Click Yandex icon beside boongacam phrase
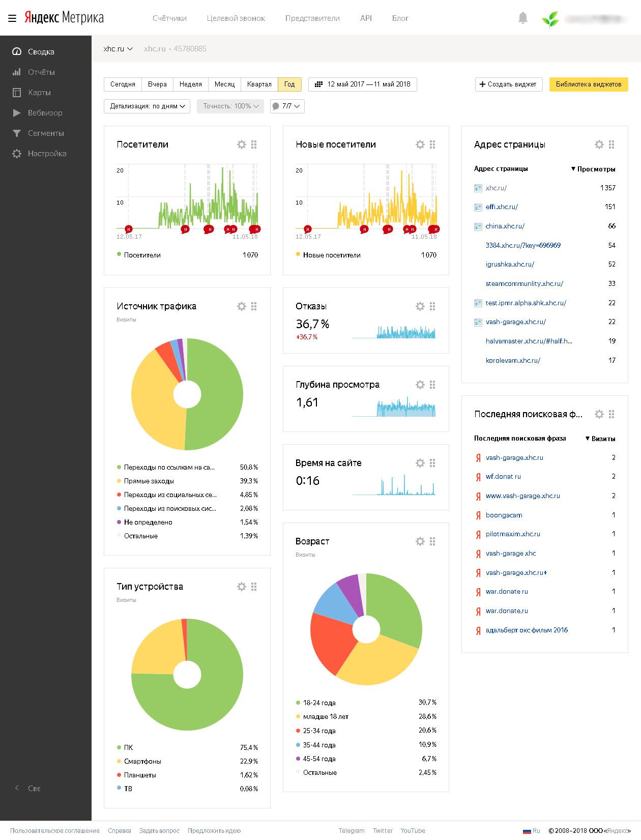The width and height of the screenshot is (641, 840). click(478, 515)
